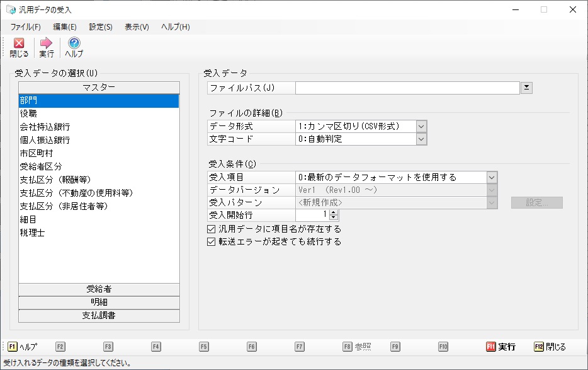Open the データ形式 dropdown
Screen dimensions: 588x370
click(422, 126)
